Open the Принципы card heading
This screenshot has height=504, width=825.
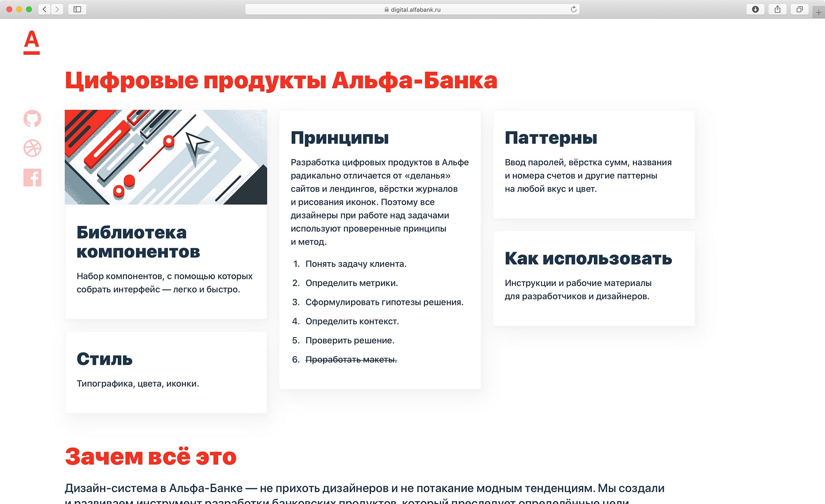339,138
